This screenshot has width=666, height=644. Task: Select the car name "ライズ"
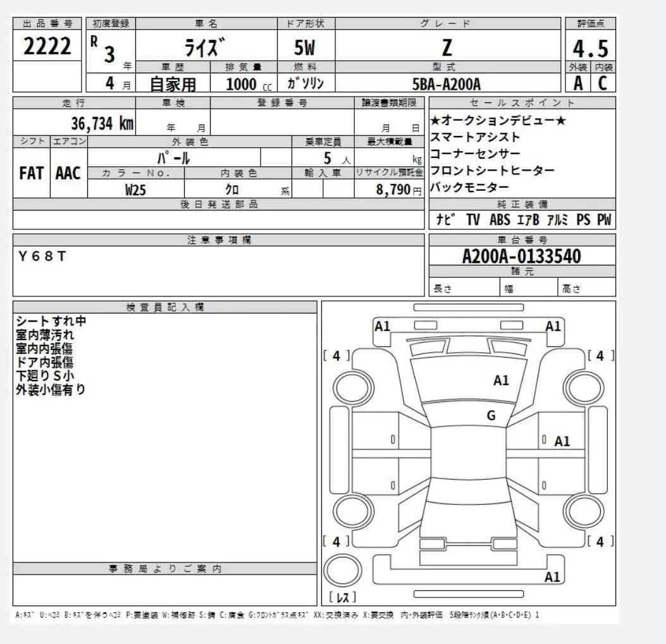point(205,47)
